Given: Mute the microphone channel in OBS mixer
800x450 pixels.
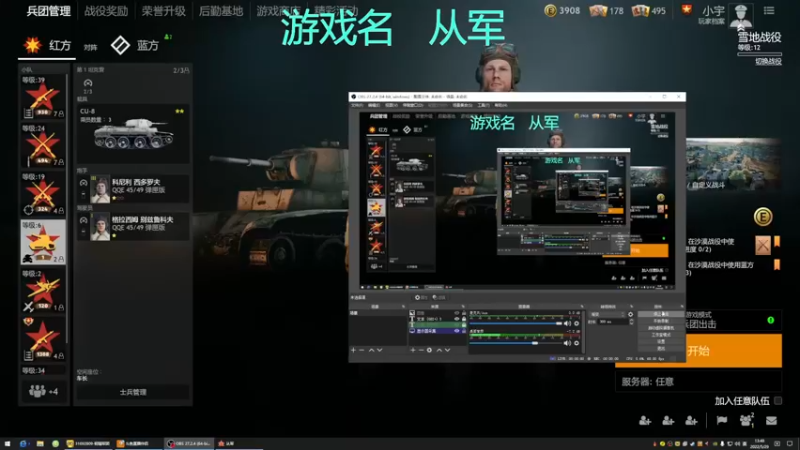Looking at the screenshot, I should (x=567, y=323).
